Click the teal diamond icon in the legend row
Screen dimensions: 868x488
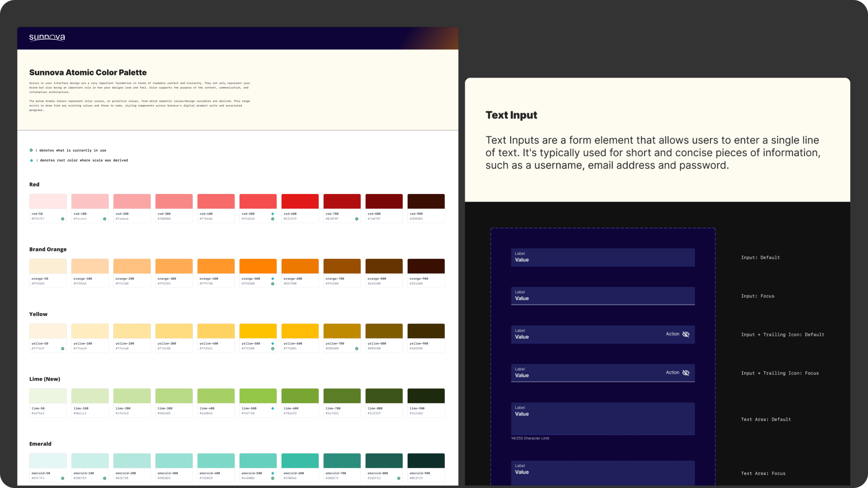pyautogui.click(x=31, y=160)
